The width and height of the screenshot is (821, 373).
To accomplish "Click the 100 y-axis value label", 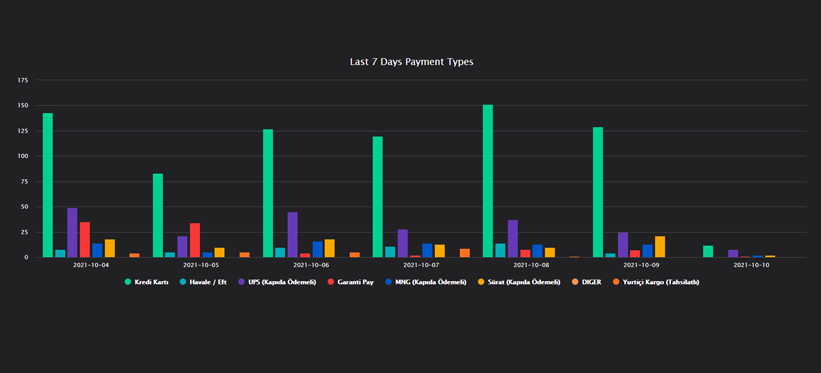I will click(23, 156).
